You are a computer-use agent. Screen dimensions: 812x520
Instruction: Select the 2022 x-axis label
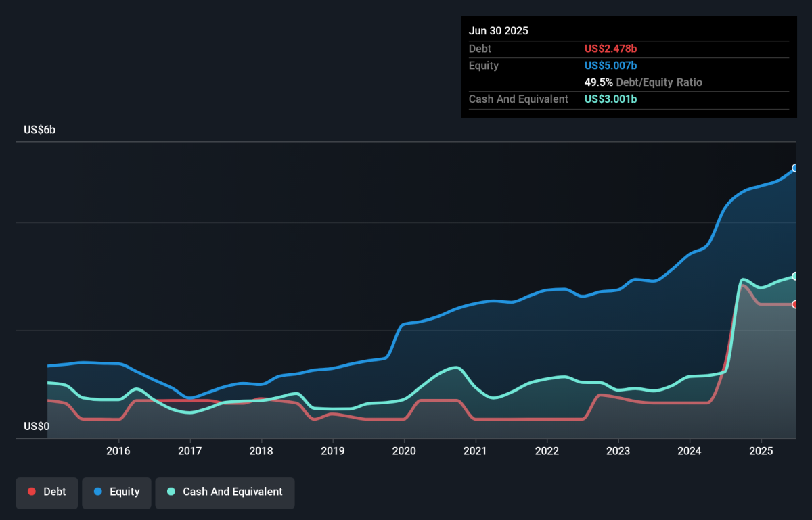(547, 451)
